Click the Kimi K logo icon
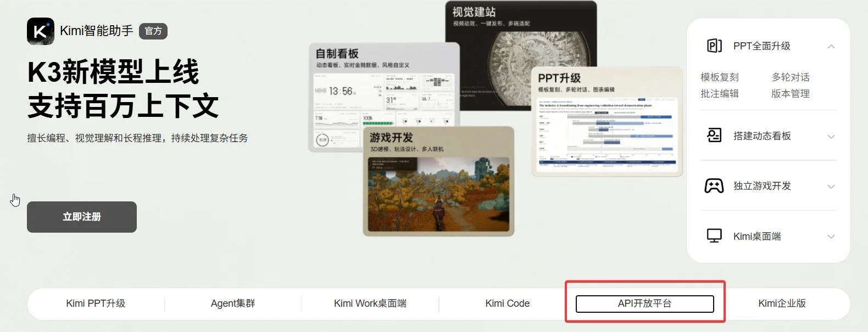The image size is (868, 332). click(x=41, y=31)
